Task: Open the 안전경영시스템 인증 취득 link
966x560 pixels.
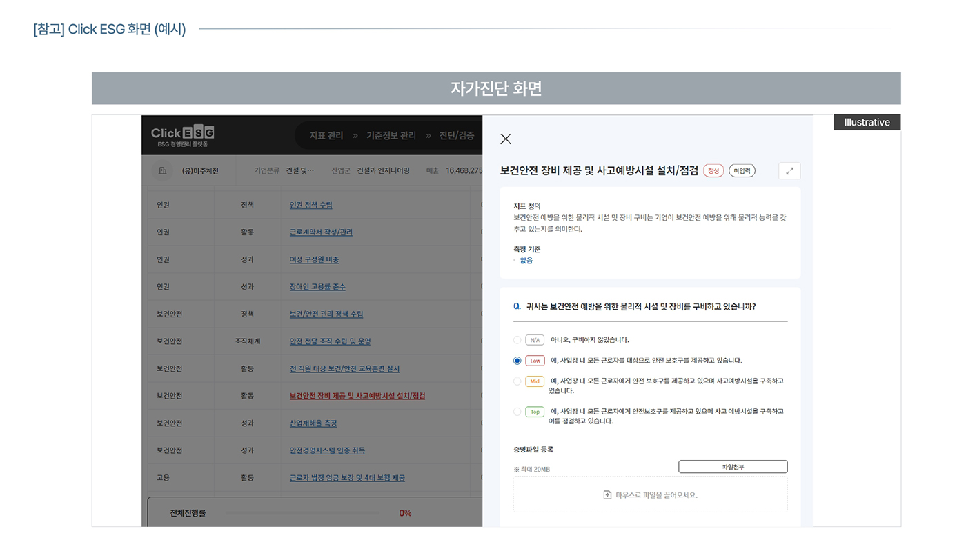Action: click(328, 450)
